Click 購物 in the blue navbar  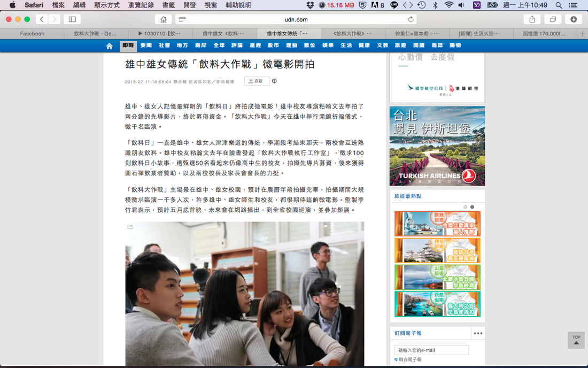[455, 45]
